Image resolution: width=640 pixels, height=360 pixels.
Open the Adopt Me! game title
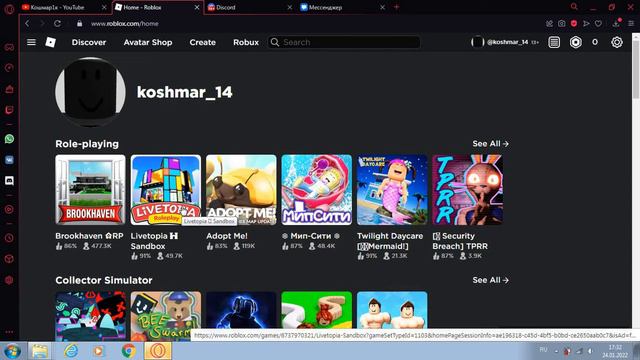(227, 236)
